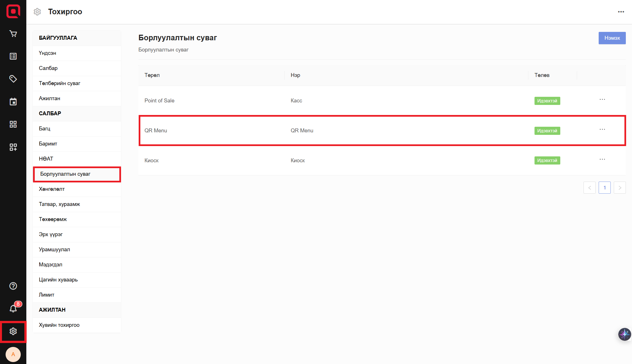Viewport: 632px width, 364px height.
Task: Click the grid-plus add apps icon
Action: 13,147
